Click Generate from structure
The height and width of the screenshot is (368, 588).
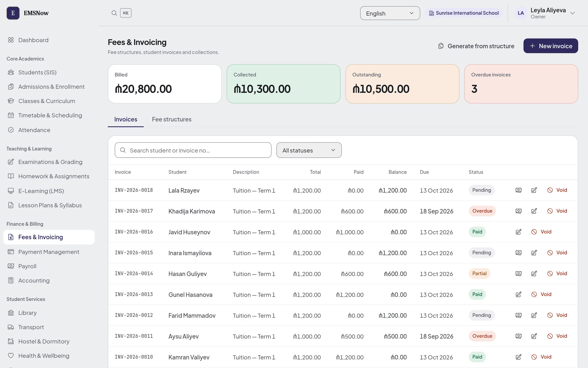tap(476, 46)
